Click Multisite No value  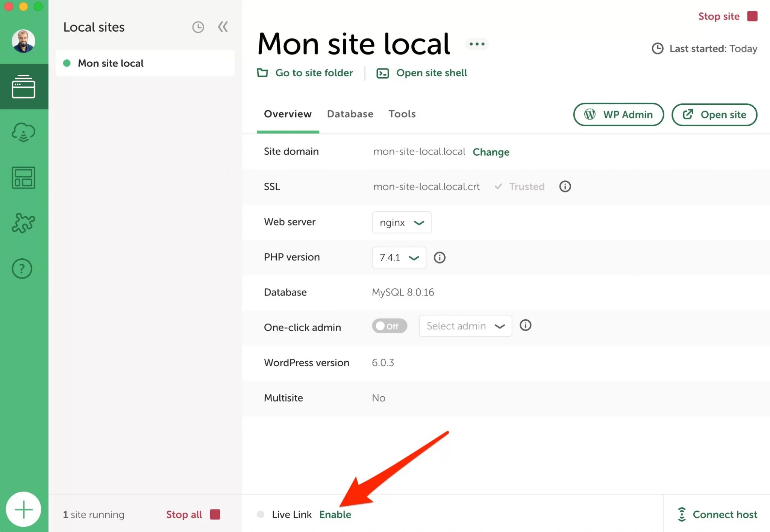coord(378,398)
